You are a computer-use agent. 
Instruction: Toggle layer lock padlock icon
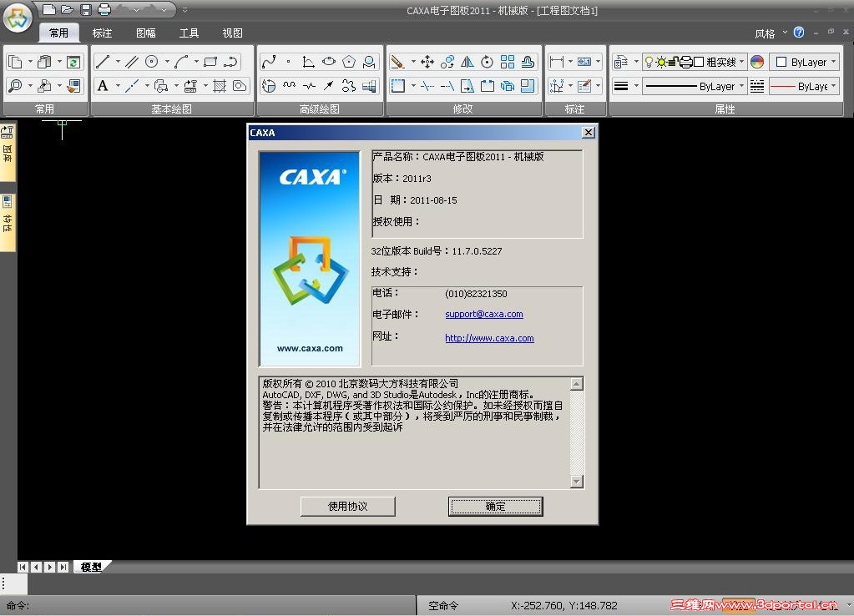click(x=674, y=62)
